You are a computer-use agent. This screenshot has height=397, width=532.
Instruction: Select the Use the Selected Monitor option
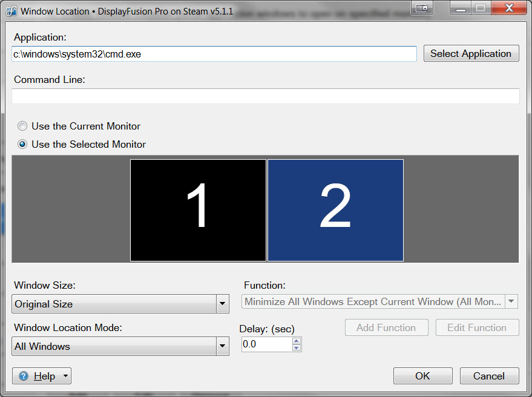(22, 145)
